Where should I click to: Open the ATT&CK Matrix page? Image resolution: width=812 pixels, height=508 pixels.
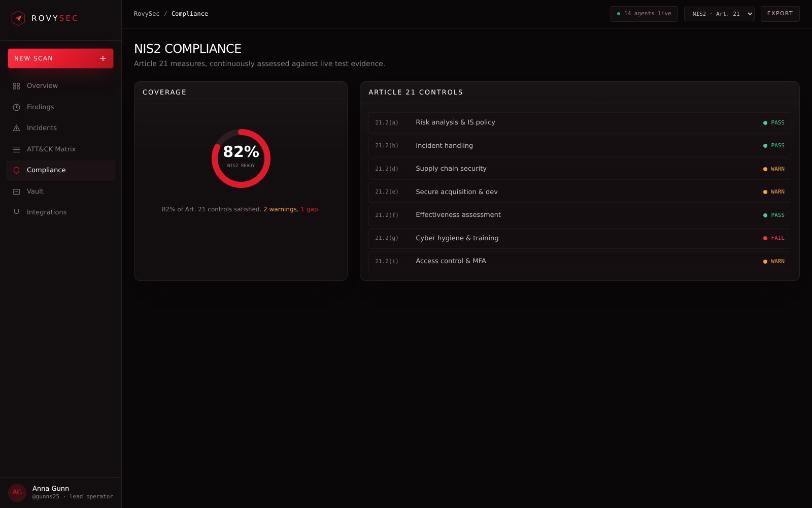(x=60, y=149)
